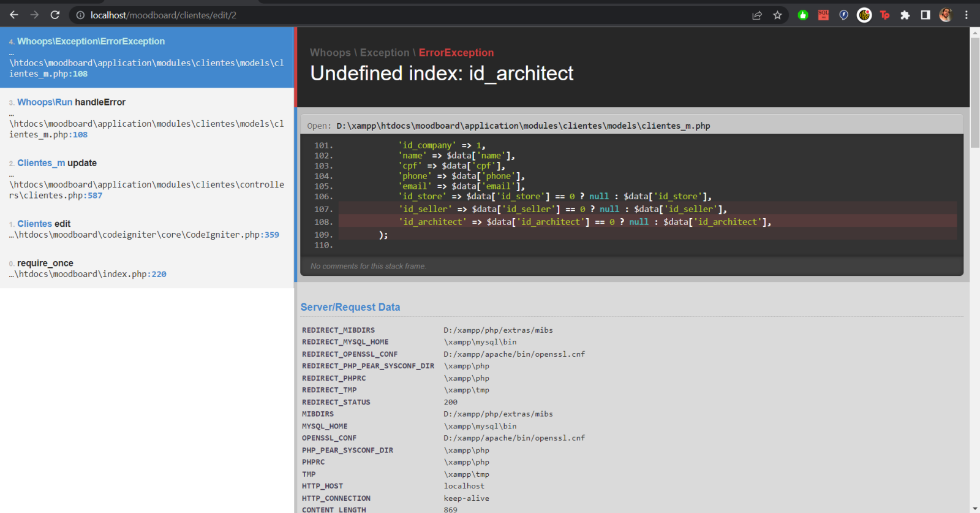The image size is (980, 513).
Task: Click the share page icon in address bar
Action: [757, 15]
